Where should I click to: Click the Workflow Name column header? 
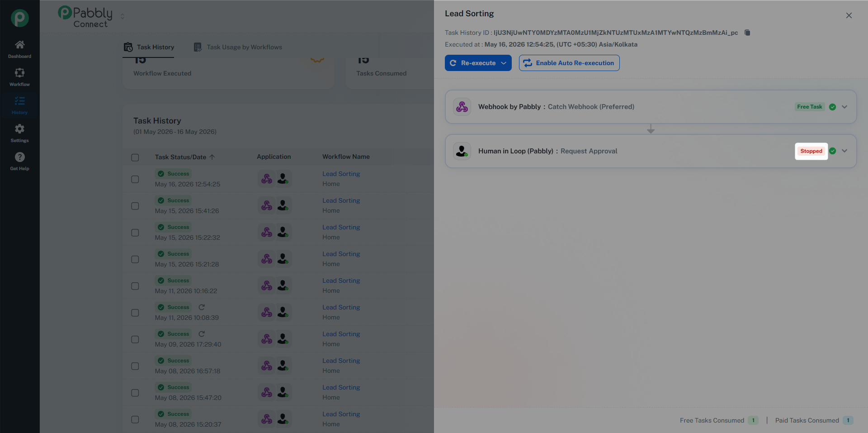[346, 157]
